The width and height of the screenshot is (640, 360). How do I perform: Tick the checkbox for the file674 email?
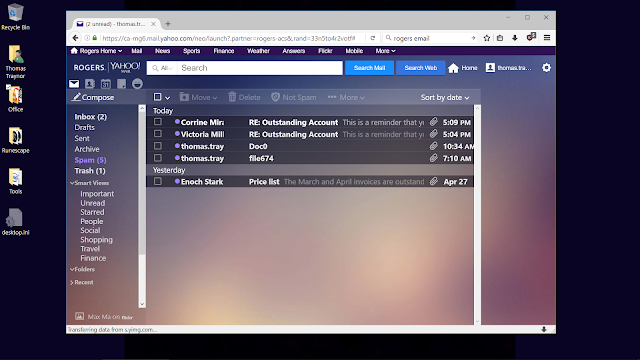tap(158, 158)
